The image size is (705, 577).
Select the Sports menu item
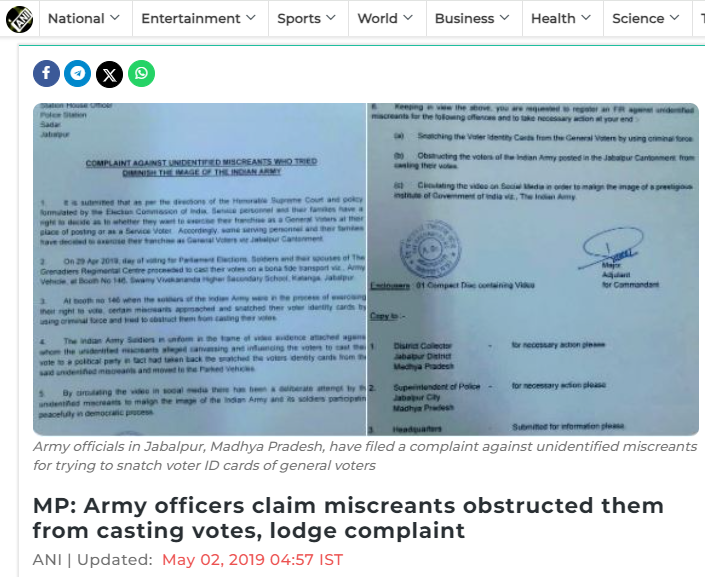299,18
